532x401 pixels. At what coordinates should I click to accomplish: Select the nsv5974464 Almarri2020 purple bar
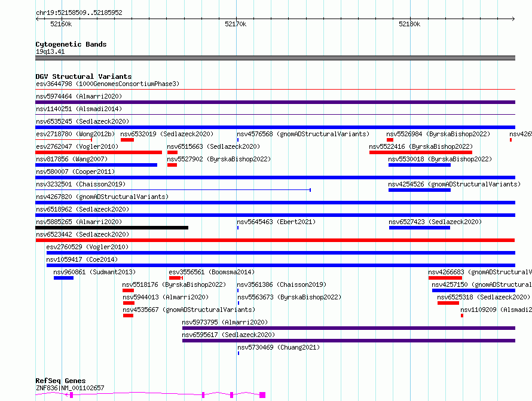point(275,102)
